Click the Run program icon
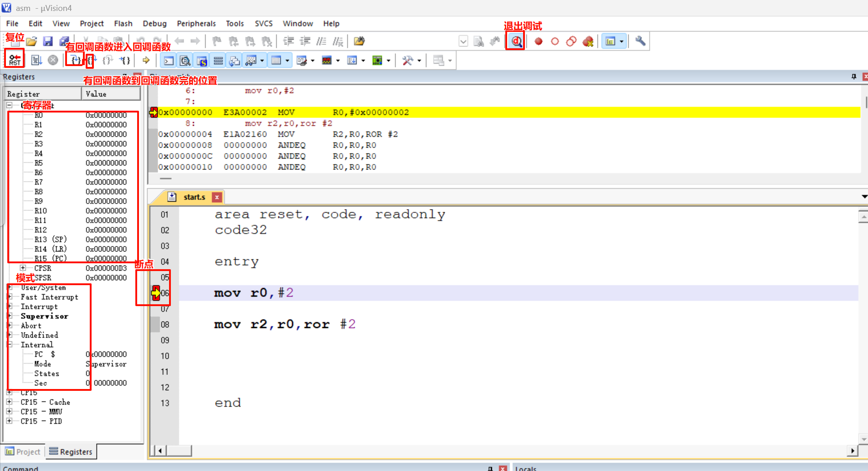868x471 pixels. (36, 60)
